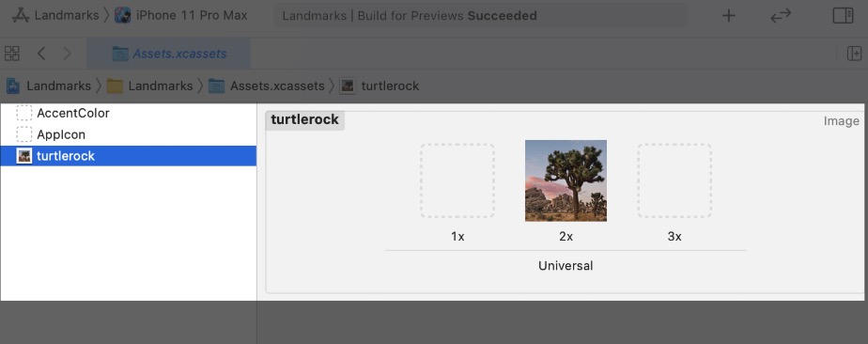This screenshot has height=344, width=868.
Task: Open the Landmarks project breadcrumb
Action: click(x=49, y=86)
